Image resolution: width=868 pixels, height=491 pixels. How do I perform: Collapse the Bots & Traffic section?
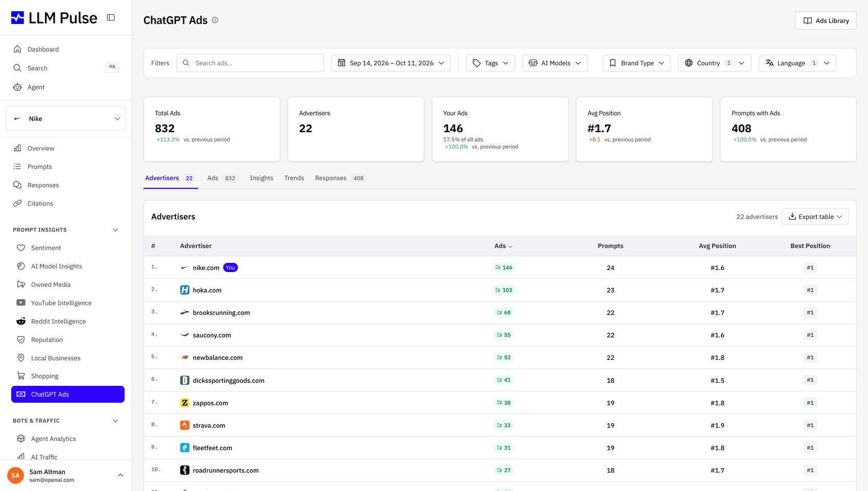(x=115, y=421)
